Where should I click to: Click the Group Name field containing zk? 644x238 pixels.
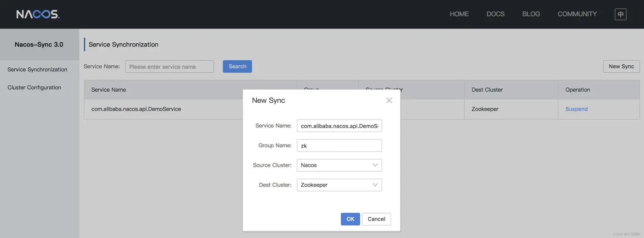tap(339, 145)
